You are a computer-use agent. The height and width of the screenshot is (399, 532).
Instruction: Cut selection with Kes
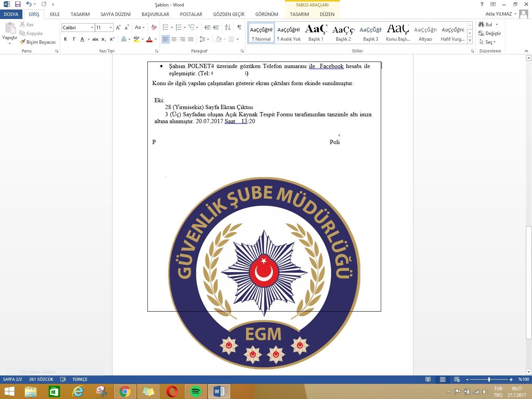(27, 25)
